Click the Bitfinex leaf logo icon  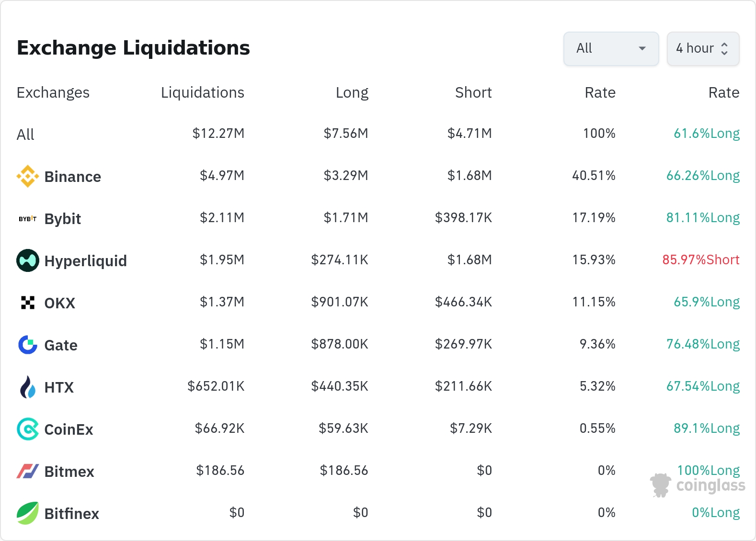point(28,513)
